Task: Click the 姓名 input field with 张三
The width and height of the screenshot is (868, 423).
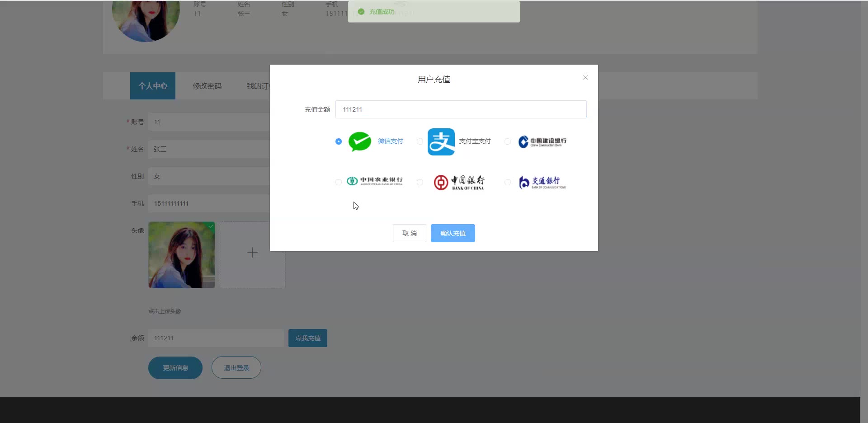Action: pyautogui.click(x=209, y=149)
